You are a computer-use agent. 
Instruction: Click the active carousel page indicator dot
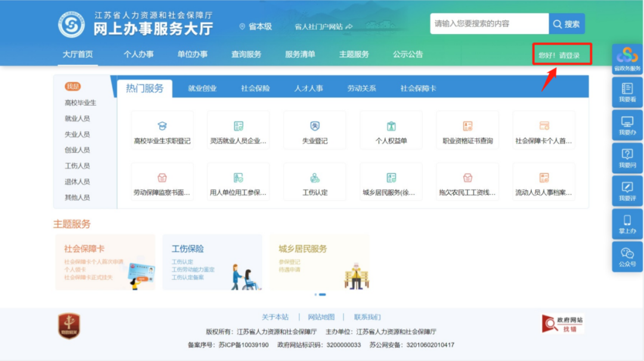tap(323, 294)
